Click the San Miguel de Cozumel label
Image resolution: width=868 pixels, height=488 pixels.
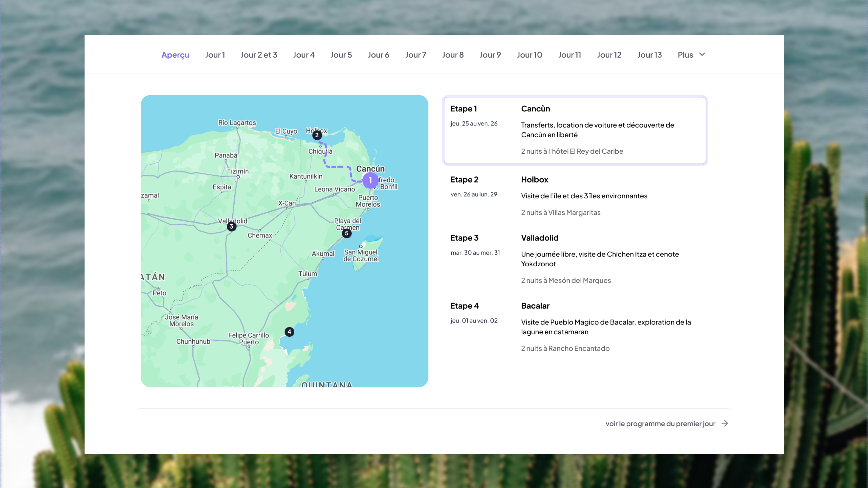pos(361,255)
